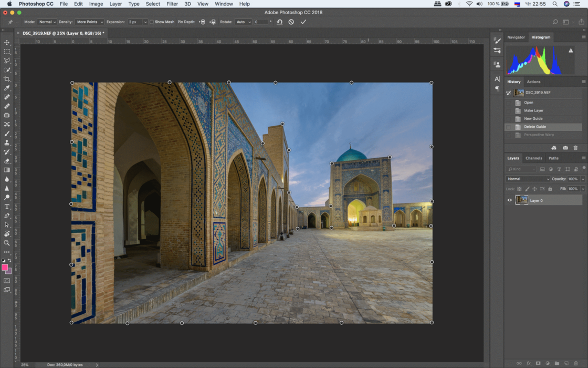
Task: Open the Mode dropdown in the options bar
Action: (x=47, y=22)
